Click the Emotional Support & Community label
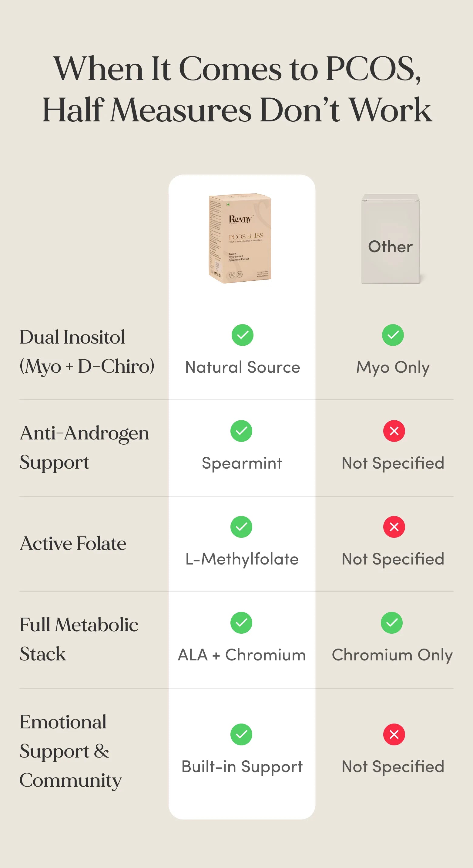This screenshot has width=473, height=868. 70,751
